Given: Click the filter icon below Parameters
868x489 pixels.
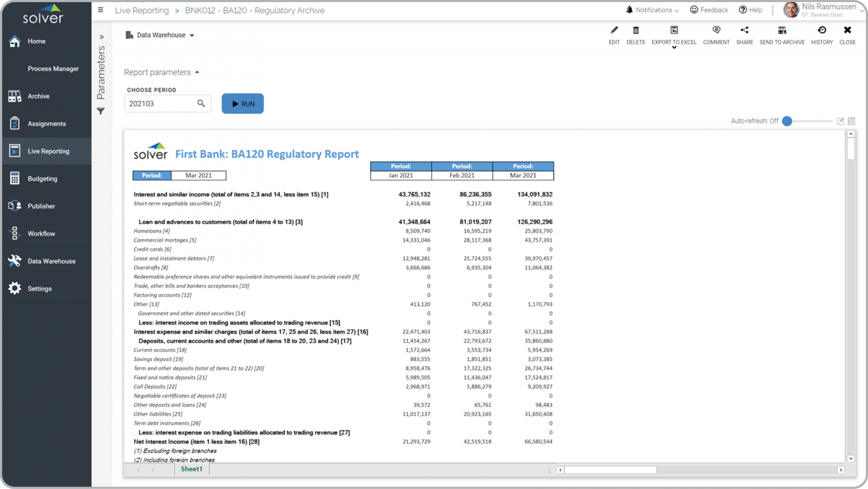Looking at the screenshot, I should (x=101, y=111).
